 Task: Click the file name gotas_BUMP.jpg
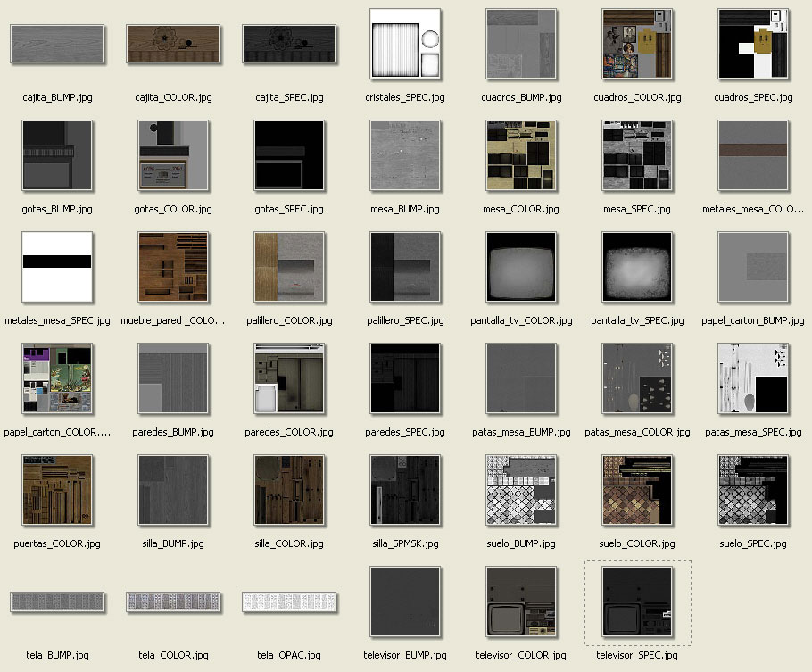click(57, 210)
